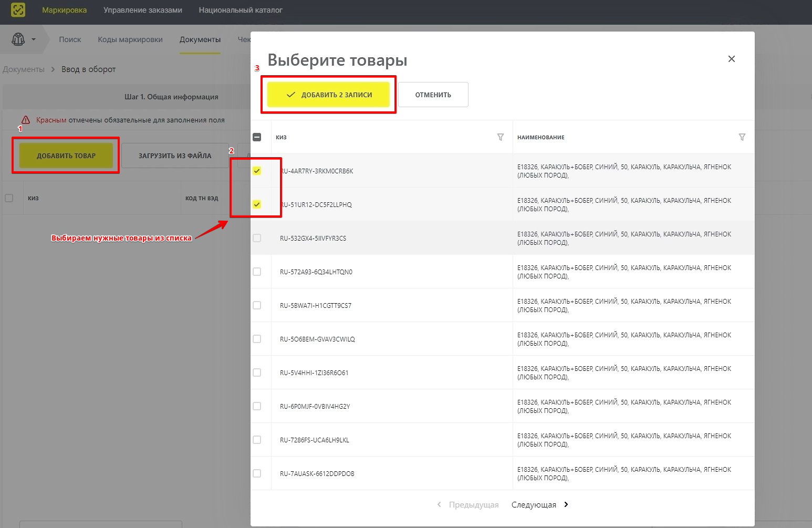Open the fur coat product group icon
This screenshot has width=812, height=528.
pos(18,39)
